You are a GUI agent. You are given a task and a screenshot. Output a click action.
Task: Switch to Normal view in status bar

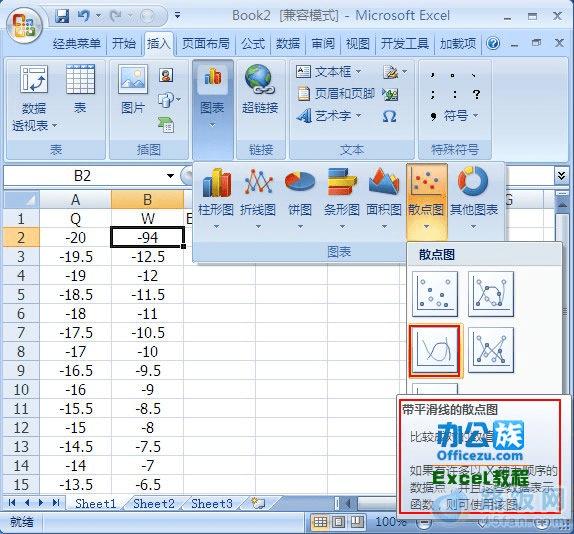(x=320, y=522)
